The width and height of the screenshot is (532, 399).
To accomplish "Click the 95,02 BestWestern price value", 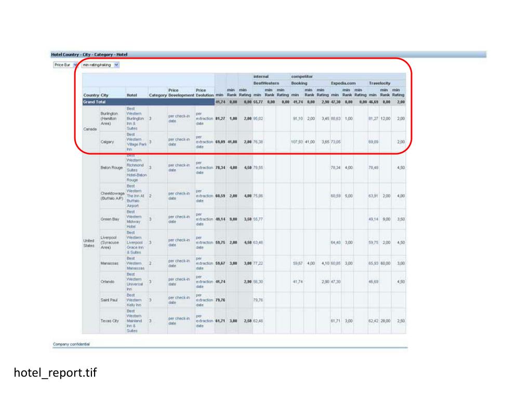I will tap(258, 118).
